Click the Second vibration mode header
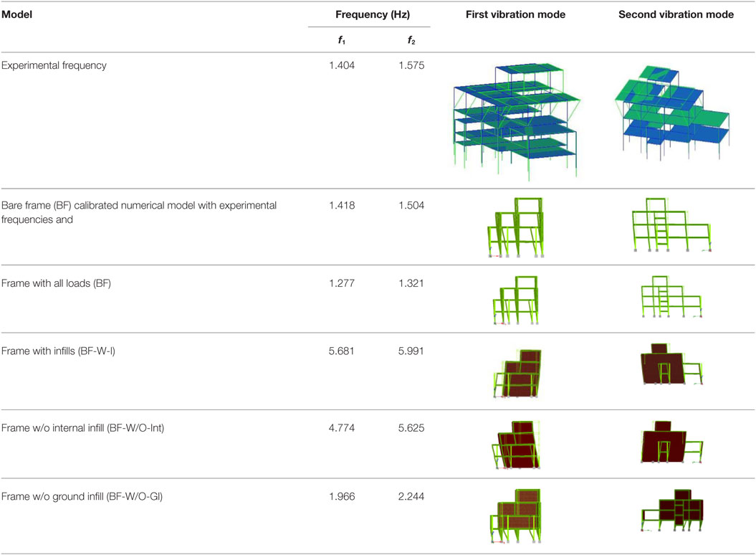Screen dimensions: 756x555 pyautogui.click(x=676, y=14)
